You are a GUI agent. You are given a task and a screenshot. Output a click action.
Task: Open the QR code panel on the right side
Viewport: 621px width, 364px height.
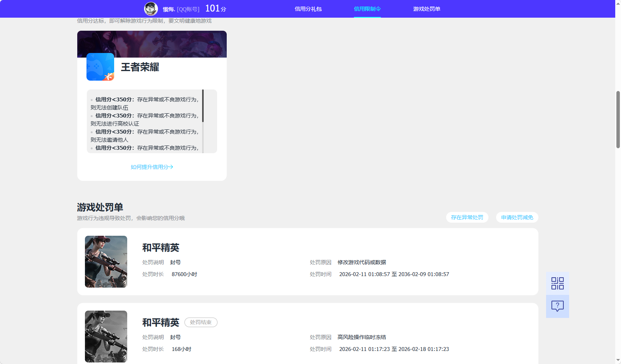coord(557,283)
